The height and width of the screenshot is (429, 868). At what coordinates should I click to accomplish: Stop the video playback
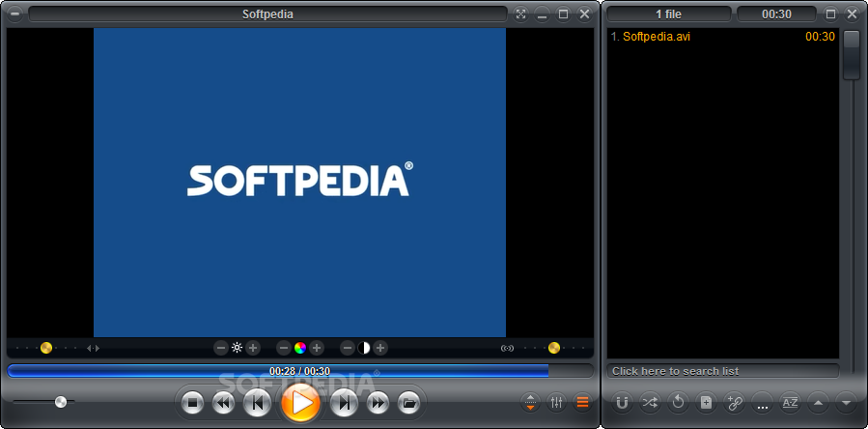click(193, 403)
